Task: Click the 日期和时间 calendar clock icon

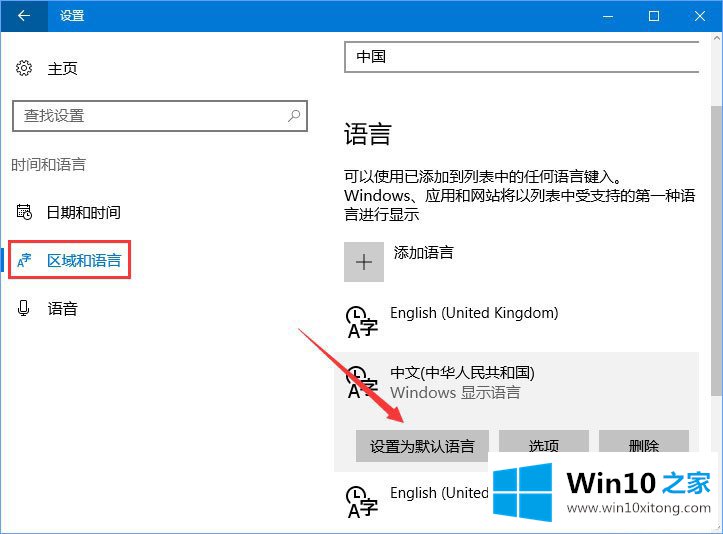Action: (24, 212)
